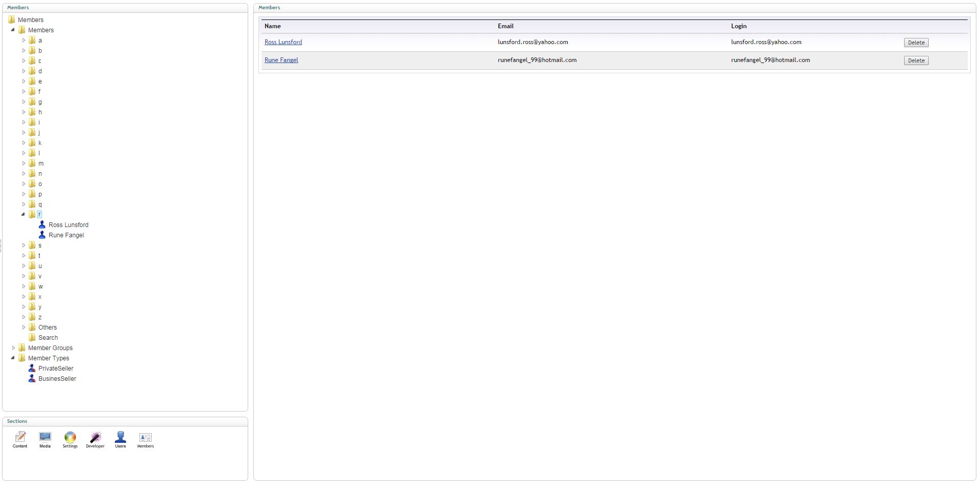Viewport: 980px width, 489px height.
Task: Expand the k folder arrow
Action: click(x=24, y=142)
